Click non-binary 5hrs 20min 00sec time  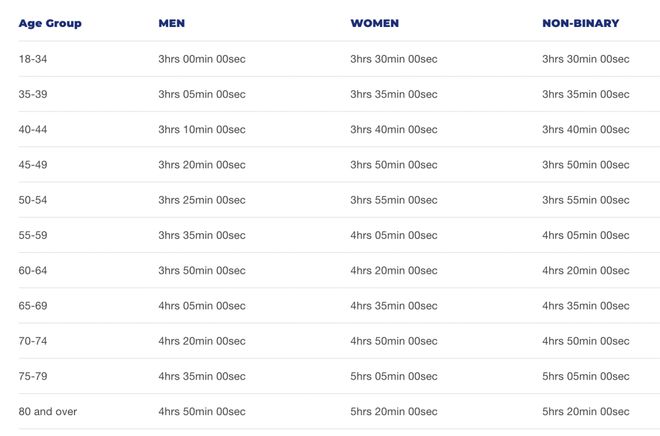[585, 412]
